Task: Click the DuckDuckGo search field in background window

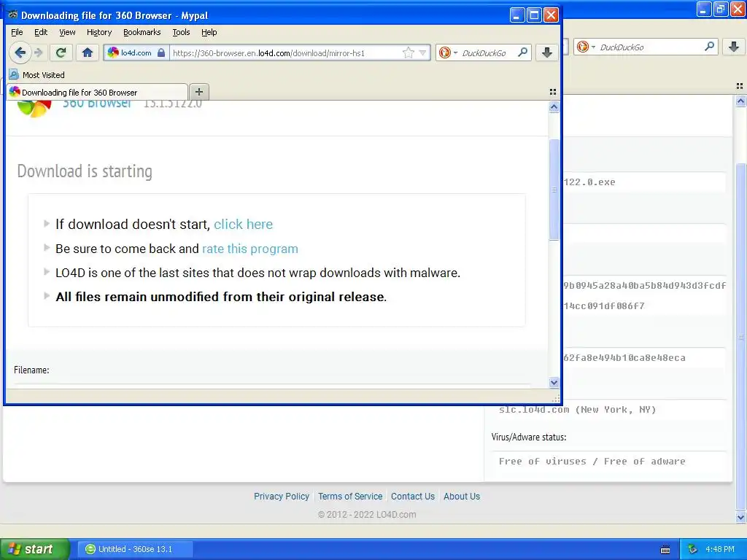Action: [x=649, y=47]
